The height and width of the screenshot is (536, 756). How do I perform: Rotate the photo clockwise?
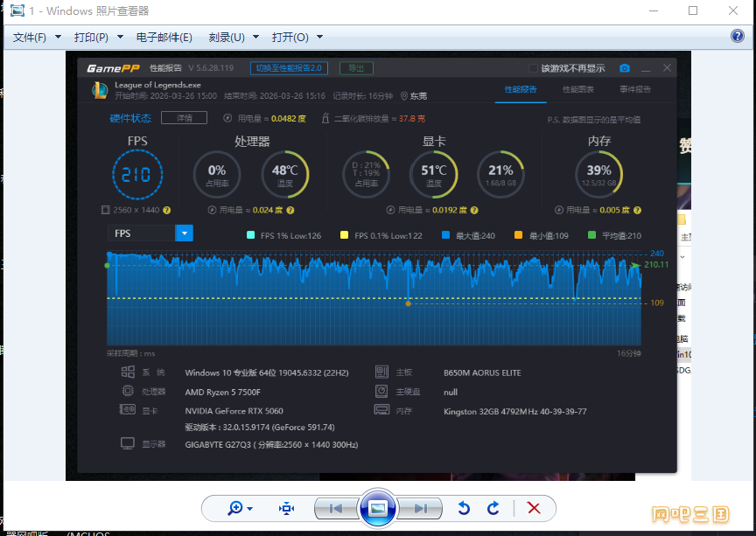point(493,508)
